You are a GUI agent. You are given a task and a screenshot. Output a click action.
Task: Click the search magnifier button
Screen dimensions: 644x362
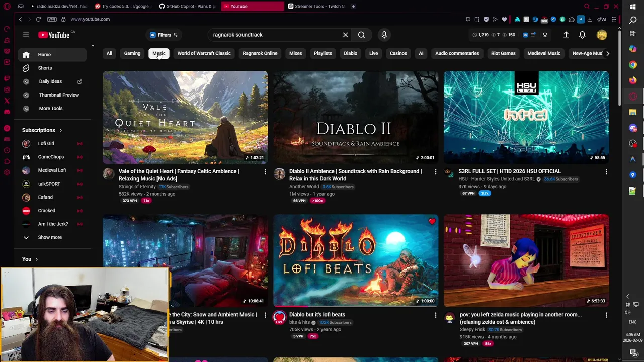coord(361,35)
